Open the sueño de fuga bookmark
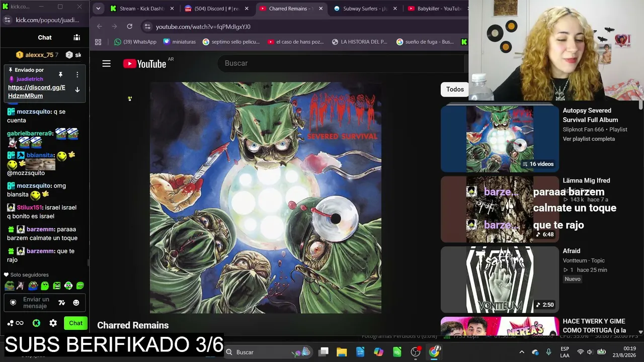Image resolution: width=644 pixels, height=362 pixels. coord(425,42)
